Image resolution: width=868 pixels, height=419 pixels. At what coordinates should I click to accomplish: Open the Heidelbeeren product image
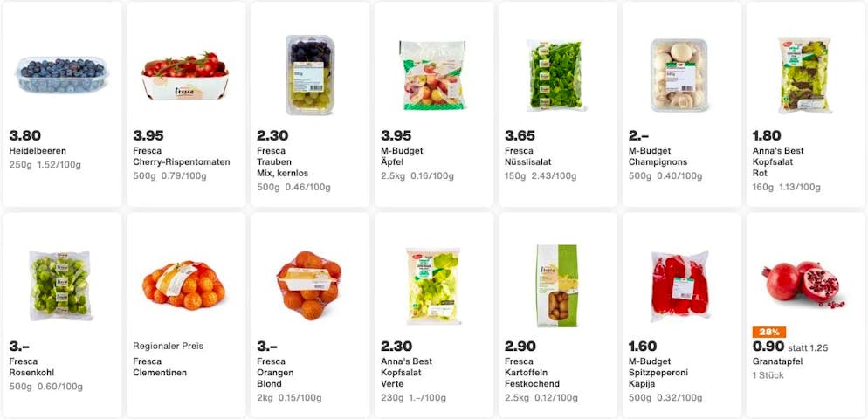pos(62,75)
